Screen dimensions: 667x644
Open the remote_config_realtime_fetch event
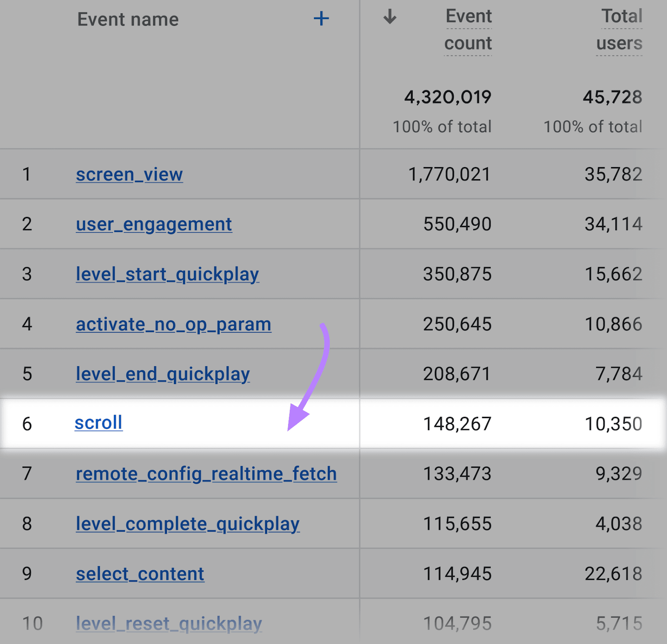(x=206, y=474)
